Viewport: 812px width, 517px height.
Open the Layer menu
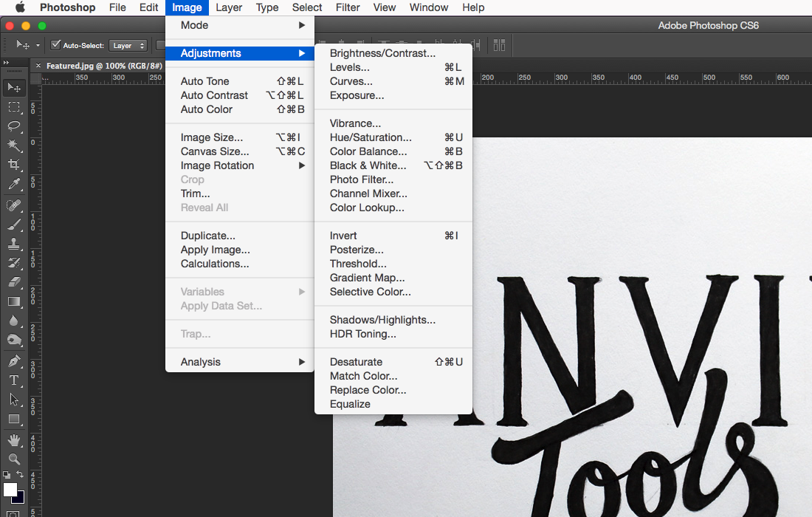[229, 7]
